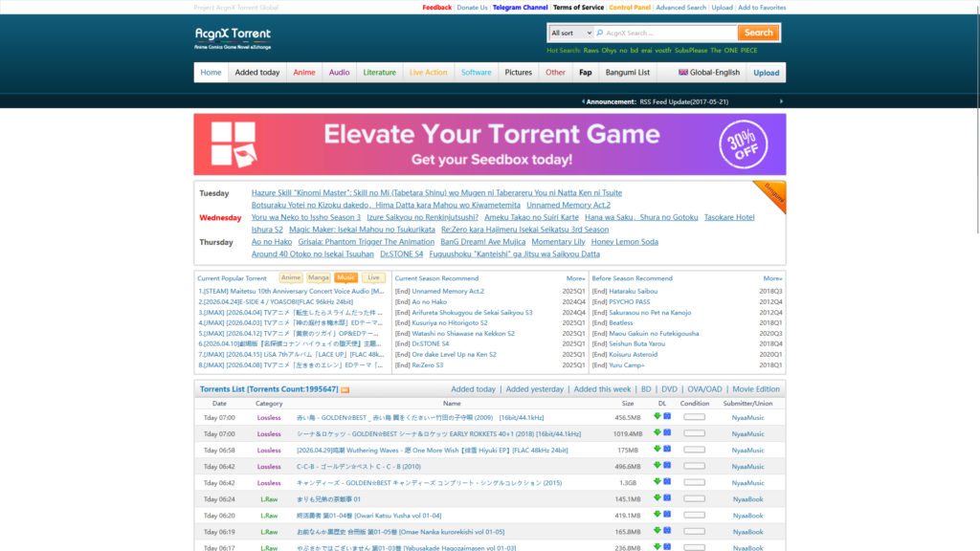This screenshot has height=551, width=980.
Task: Open the Global-English language selector
Action: (x=709, y=73)
